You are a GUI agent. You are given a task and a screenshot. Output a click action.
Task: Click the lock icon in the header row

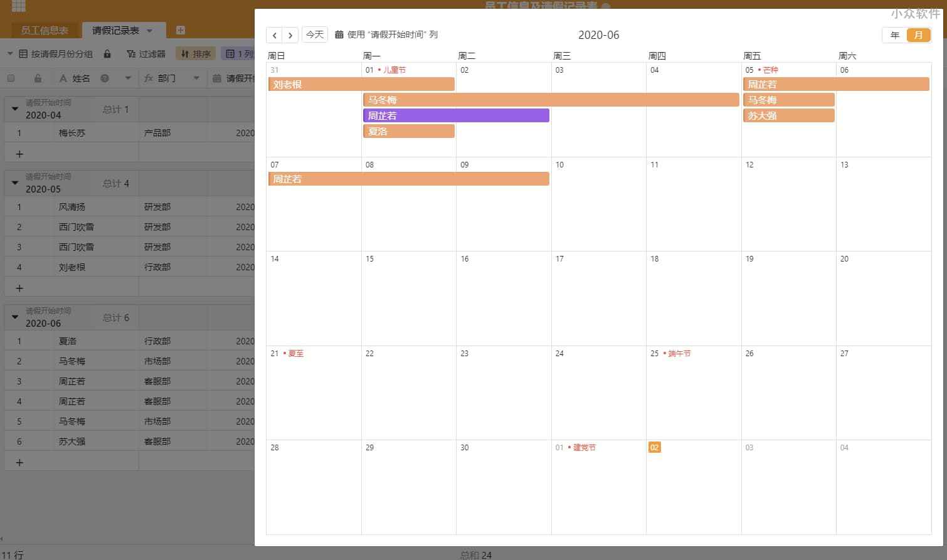(38, 78)
